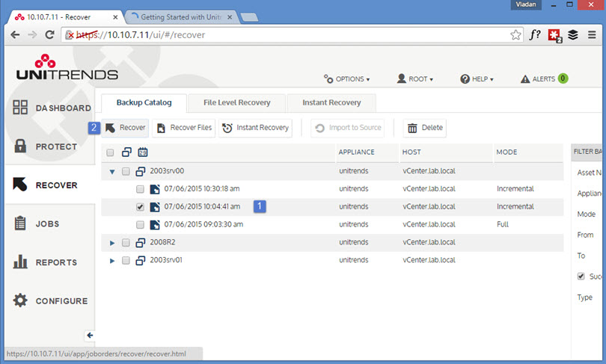Check the 07/06/2015 09:03:30 am backup
Viewport: 606px width, 364px height.
[x=140, y=225]
